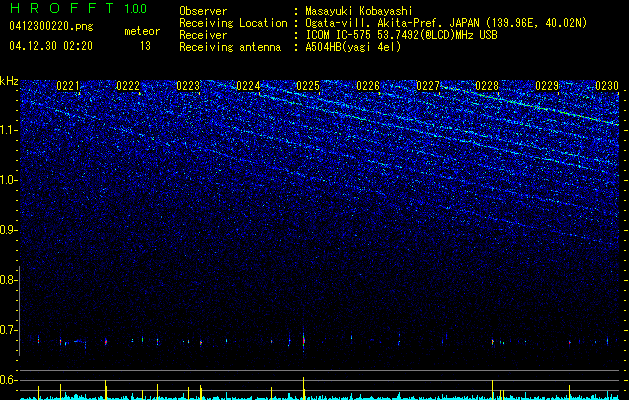Viewport: 629px width, 400px height.
Task: Click the meteor count value 13
Action: [x=145, y=46]
